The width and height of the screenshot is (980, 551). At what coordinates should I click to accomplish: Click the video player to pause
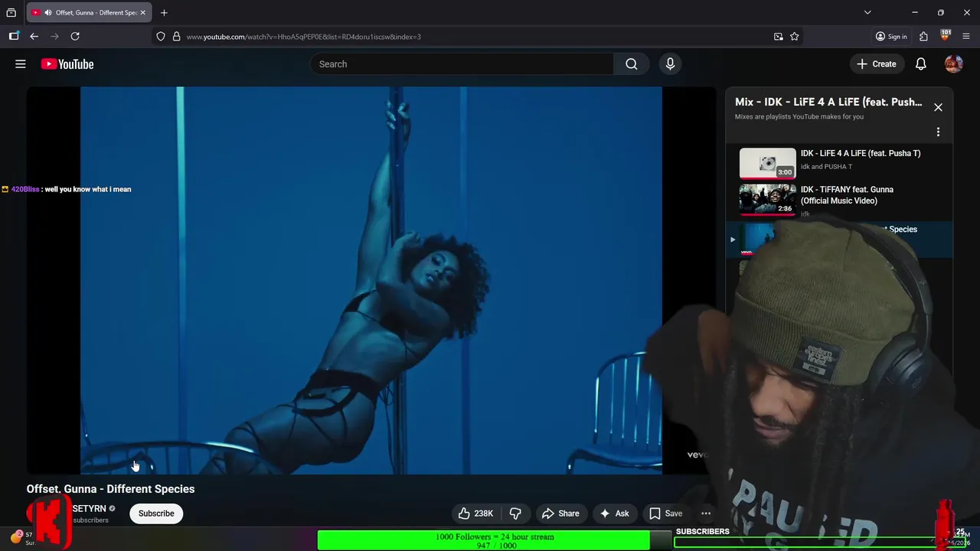(x=371, y=280)
